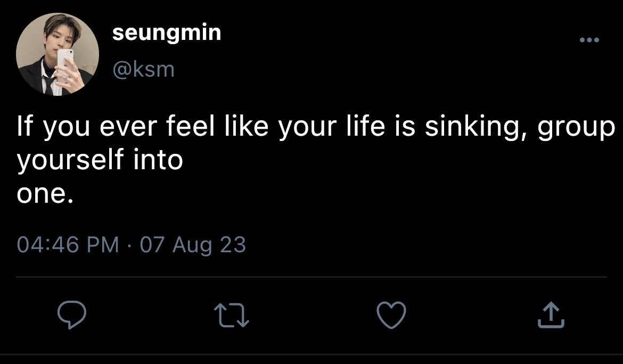The width and height of the screenshot is (623, 364).
Task: Tap the heart to favorite the post
Action: pyautogui.click(x=391, y=315)
